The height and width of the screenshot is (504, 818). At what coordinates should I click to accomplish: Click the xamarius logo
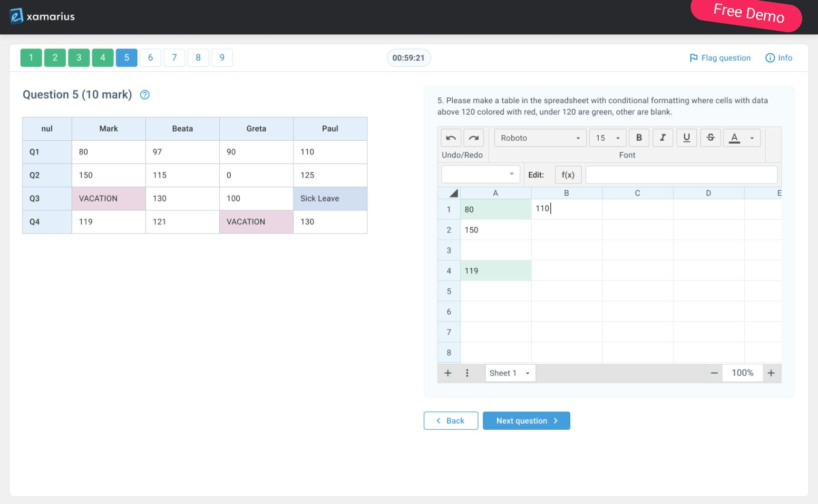pos(42,16)
